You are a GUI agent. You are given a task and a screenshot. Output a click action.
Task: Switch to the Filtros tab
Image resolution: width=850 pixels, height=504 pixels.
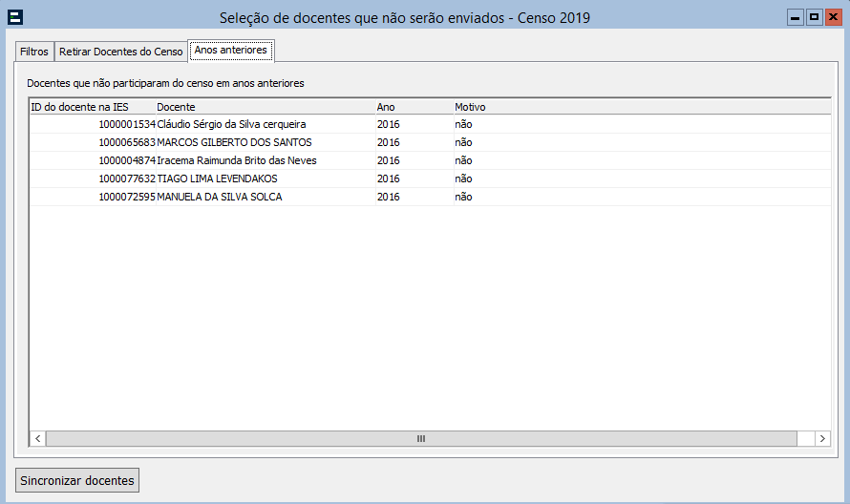34,51
